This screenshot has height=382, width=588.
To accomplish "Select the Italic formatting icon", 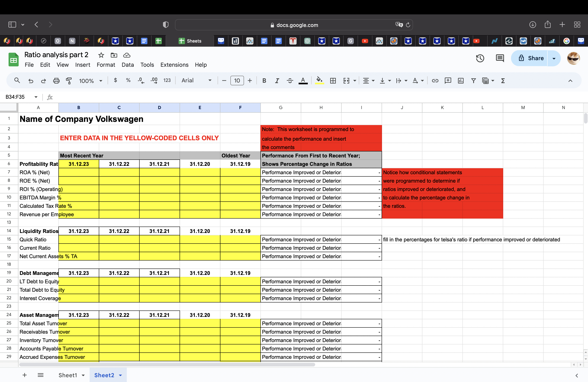I will (277, 81).
